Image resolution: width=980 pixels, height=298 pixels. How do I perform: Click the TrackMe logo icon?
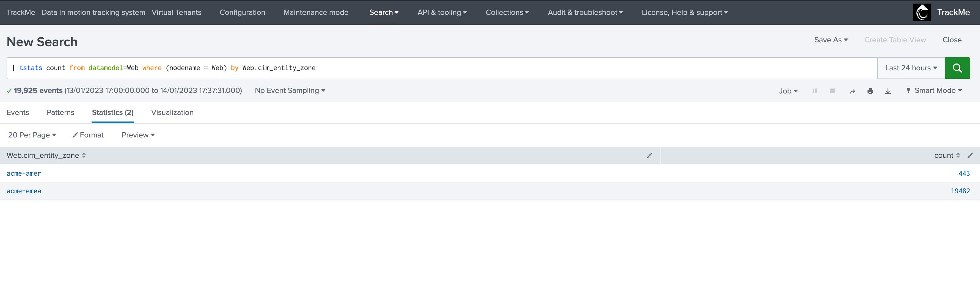[921, 13]
